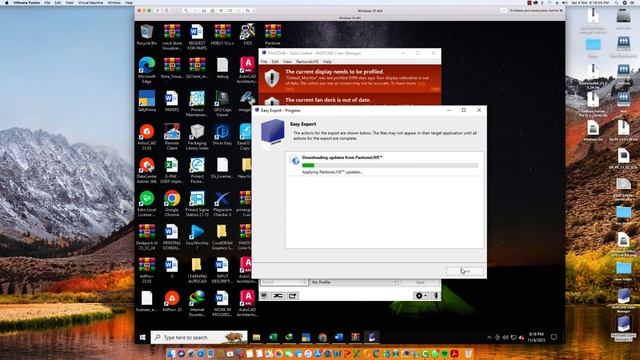Image resolution: width=640 pixels, height=360 pixels.
Task: Click the icon right of the gear dropdown
Action: tap(436, 296)
